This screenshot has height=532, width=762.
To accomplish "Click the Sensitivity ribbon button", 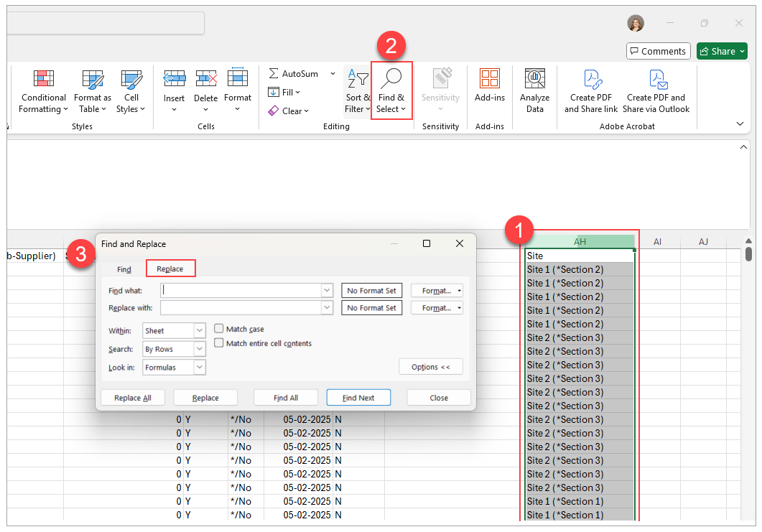I will coord(440,91).
